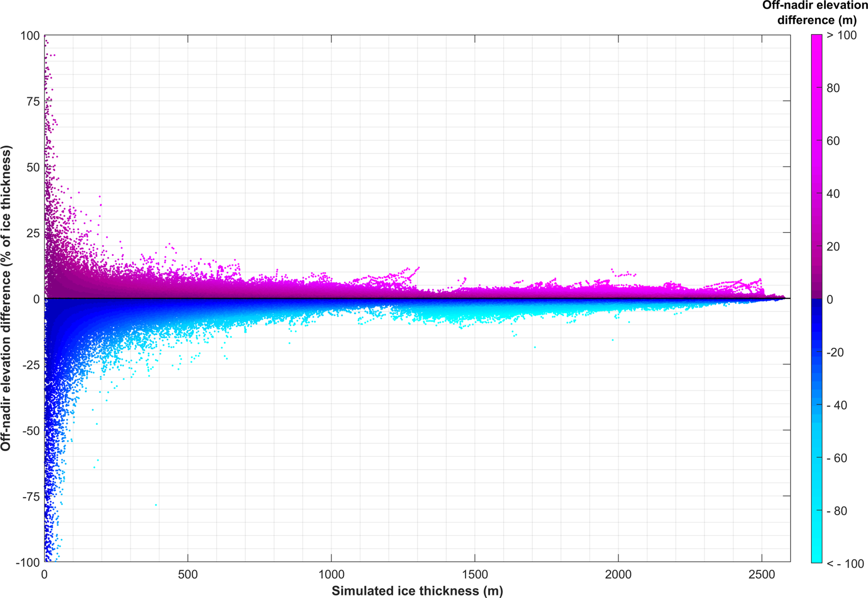Click the y-axis tick label -100
868x598 pixels.
tap(28, 562)
